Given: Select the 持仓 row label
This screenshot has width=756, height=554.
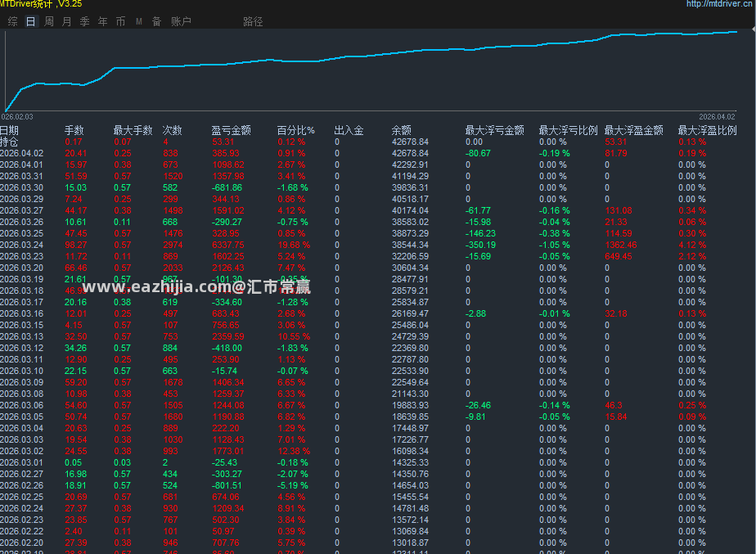Looking at the screenshot, I should [x=9, y=142].
